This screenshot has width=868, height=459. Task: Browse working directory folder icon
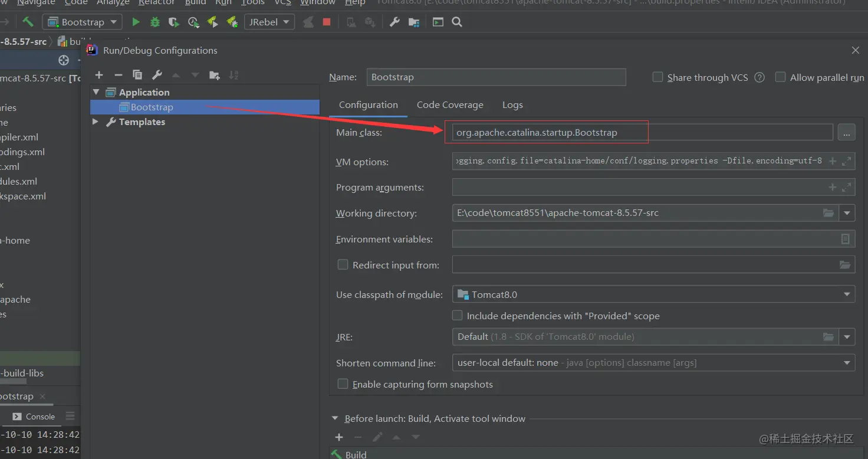point(828,213)
